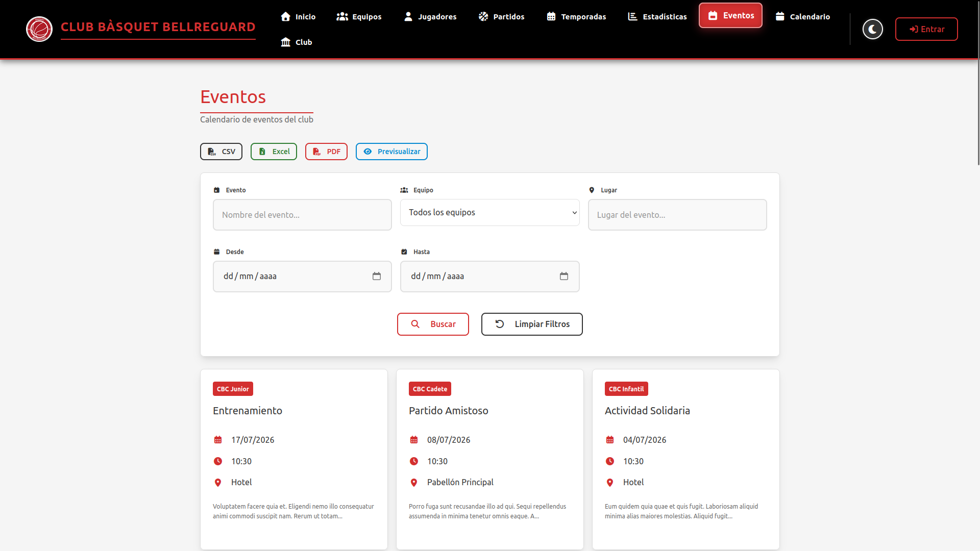
Task: Open Temporadas page
Action: click(576, 16)
